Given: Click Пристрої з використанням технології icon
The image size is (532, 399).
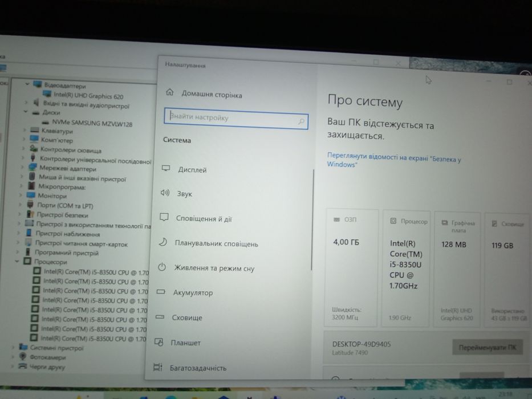Looking at the screenshot, I should pyautogui.click(x=29, y=223).
